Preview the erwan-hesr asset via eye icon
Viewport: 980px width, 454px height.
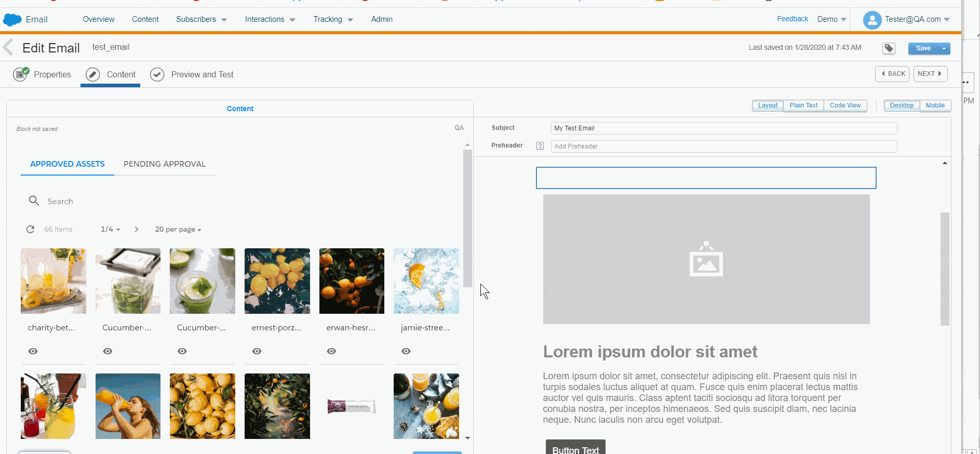(331, 351)
